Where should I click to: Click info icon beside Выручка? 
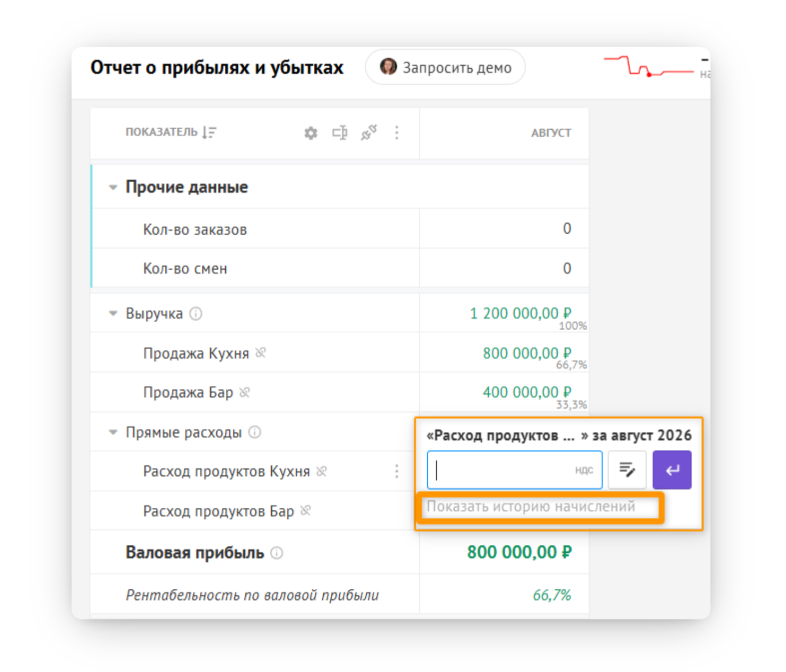[196, 314]
